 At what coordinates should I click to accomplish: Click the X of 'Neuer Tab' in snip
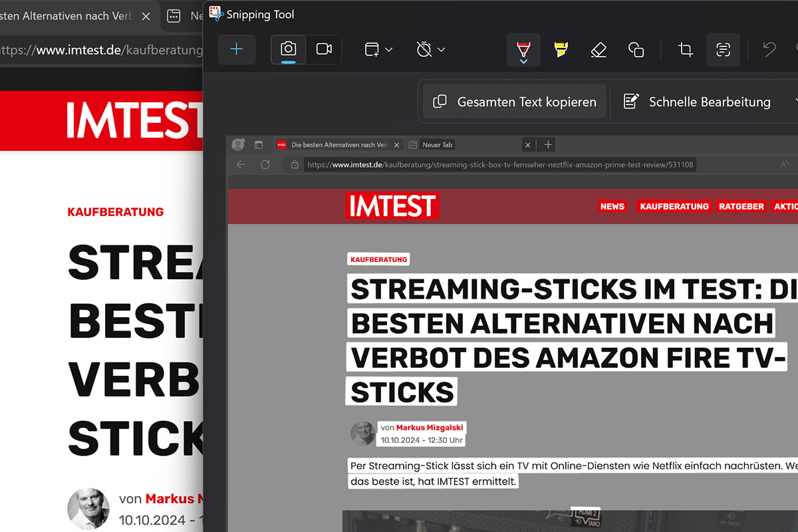528,144
